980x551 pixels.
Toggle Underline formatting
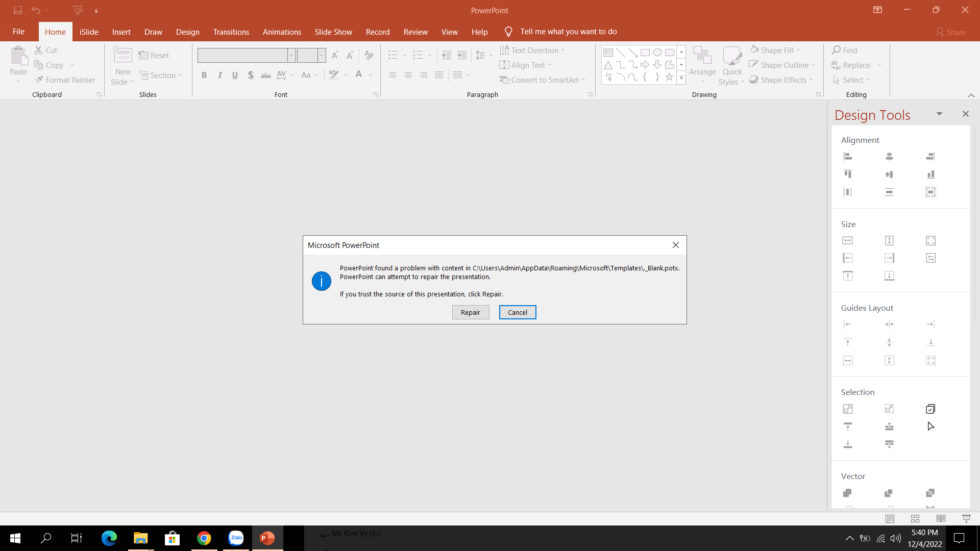click(x=235, y=75)
